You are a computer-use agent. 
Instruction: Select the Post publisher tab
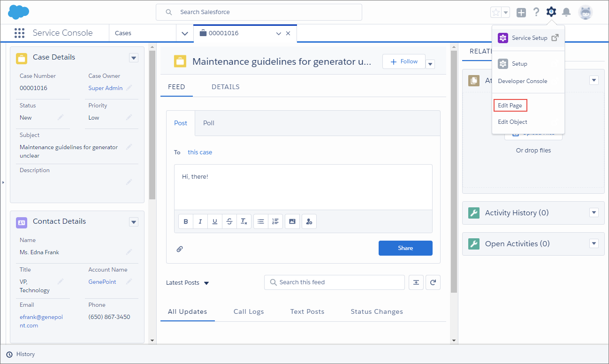click(181, 123)
